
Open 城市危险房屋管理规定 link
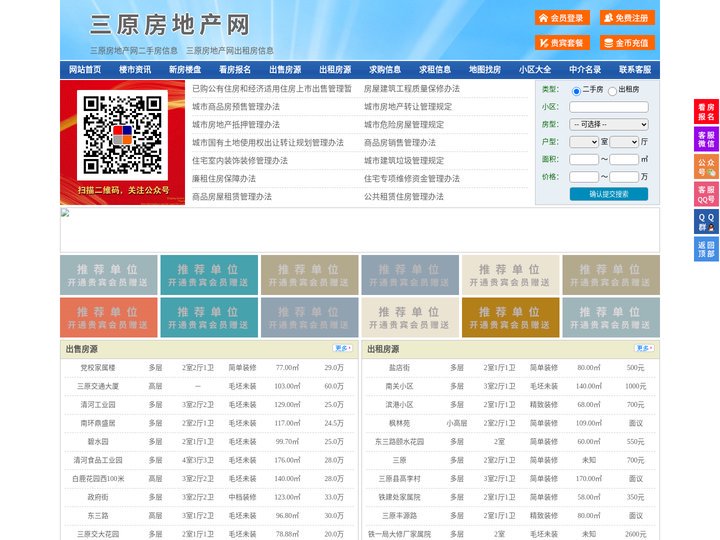[x=404, y=124]
